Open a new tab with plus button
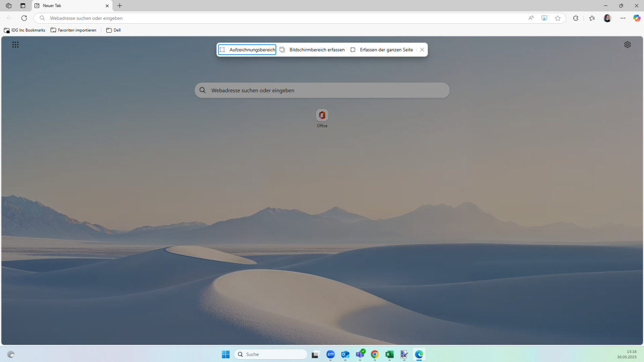The height and width of the screenshot is (362, 644). [x=120, y=5]
